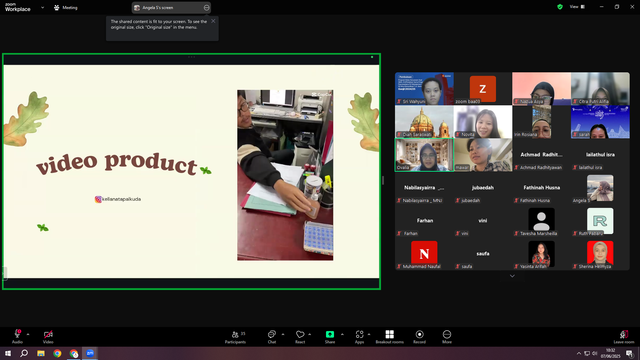
Task: Open the Angela S's screen options menu
Action: [207, 7]
